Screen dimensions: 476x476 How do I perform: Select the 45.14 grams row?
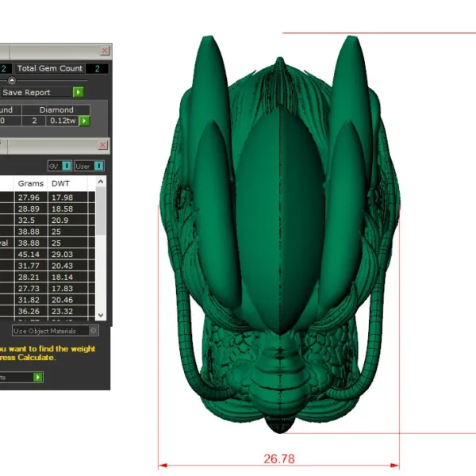[48, 255]
